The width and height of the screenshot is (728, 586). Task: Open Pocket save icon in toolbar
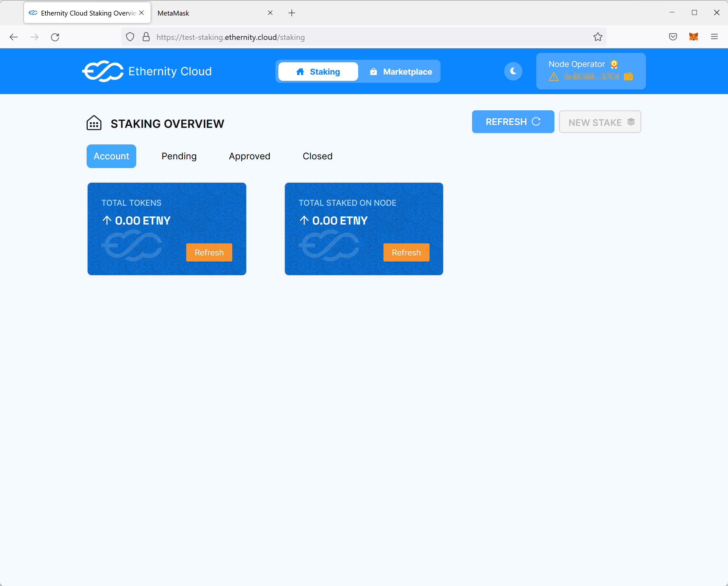coord(673,37)
